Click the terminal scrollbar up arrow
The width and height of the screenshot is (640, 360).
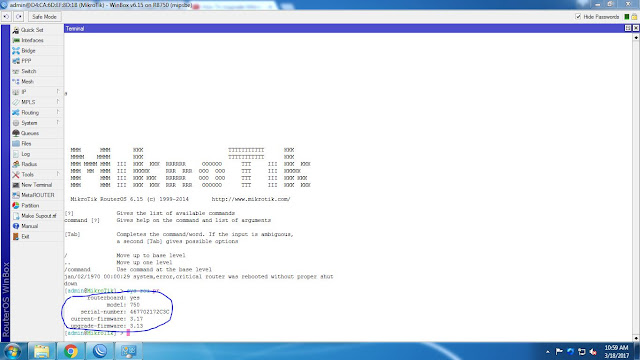[x=636, y=37]
